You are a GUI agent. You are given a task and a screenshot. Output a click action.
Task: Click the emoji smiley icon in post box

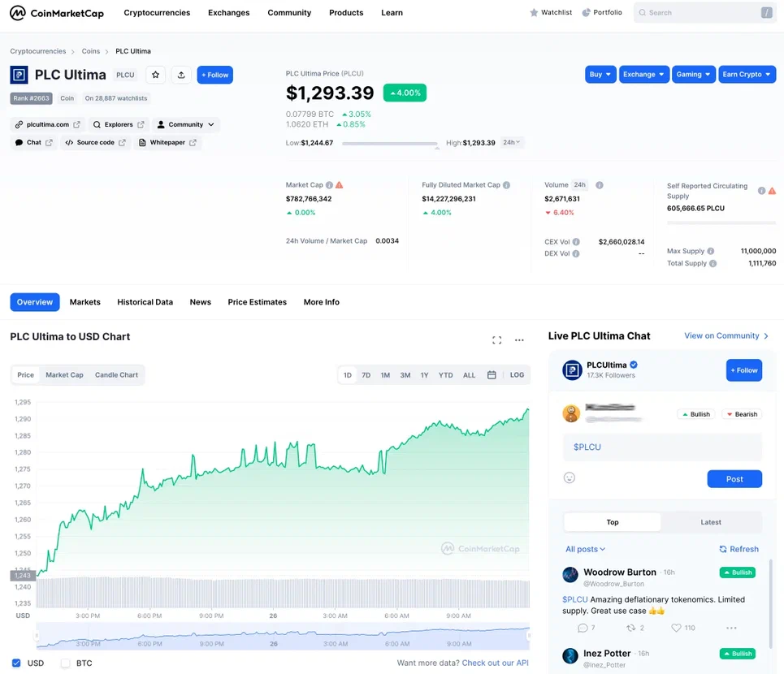coord(570,478)
